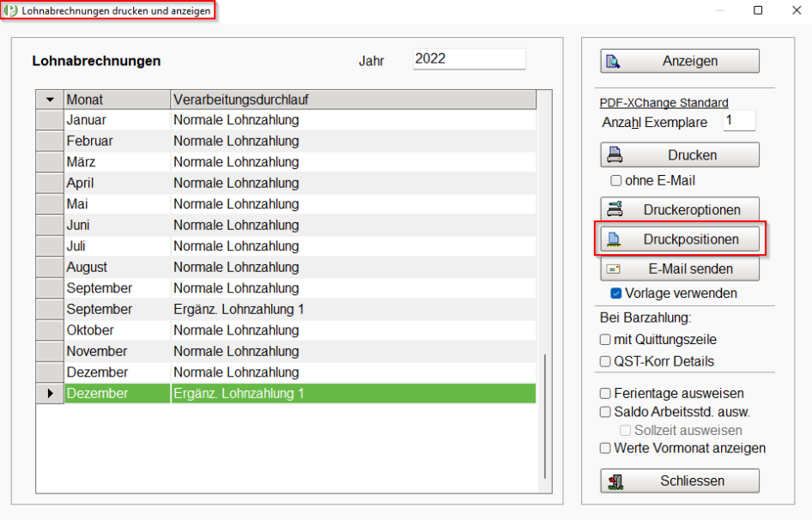Image resolution: width=812 pixels, height=520 pixels.
Task: Enable Ferientage ausweisen
Action: coord(605,394)
